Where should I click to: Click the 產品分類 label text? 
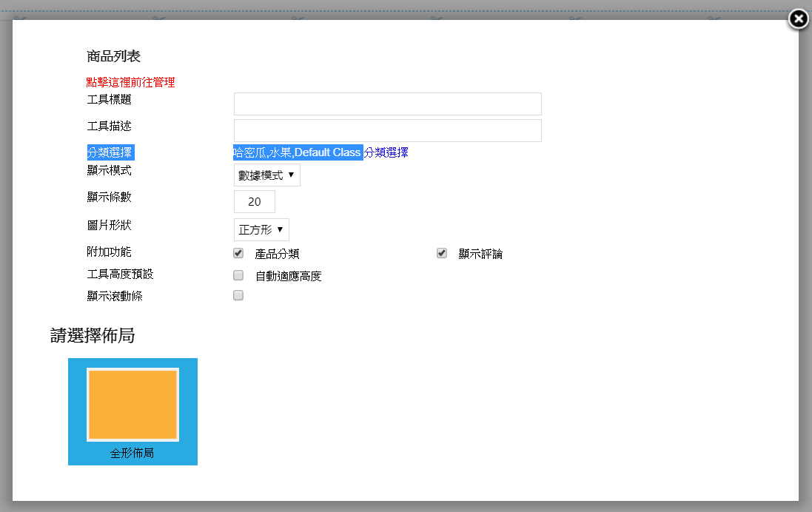(x=277, y=254)
